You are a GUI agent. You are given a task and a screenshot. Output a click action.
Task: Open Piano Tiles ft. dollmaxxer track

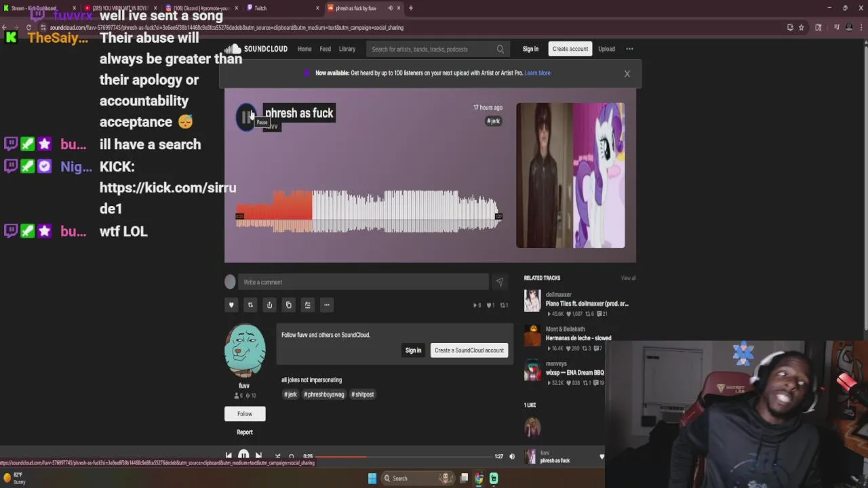[x=587, y=304]
